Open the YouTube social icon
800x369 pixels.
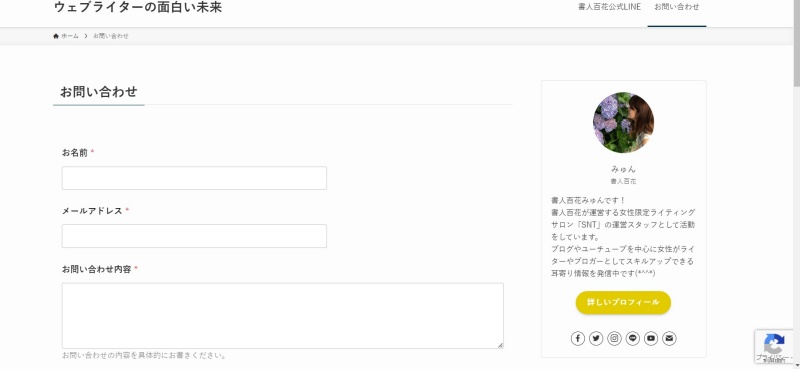pyautogui.click(x=651, y=338)
